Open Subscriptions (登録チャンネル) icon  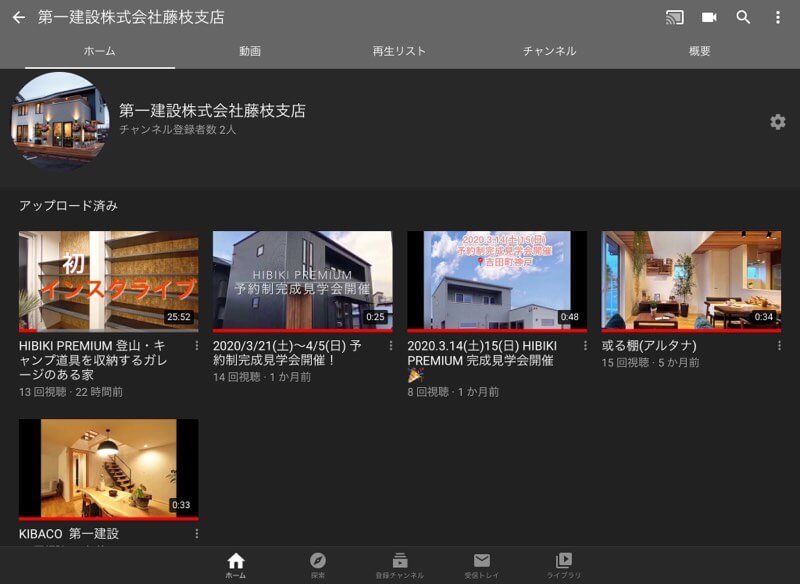click(400, 565)
